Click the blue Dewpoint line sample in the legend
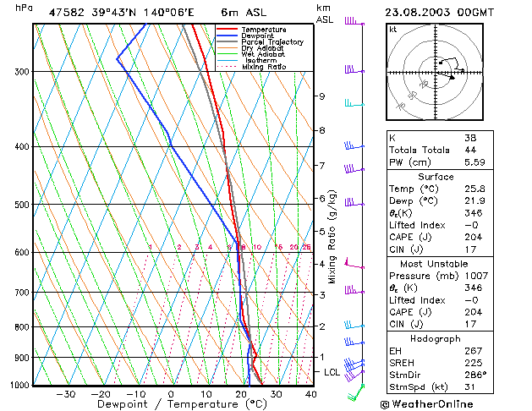Viewport: 532px width, 411px height. coord(227,36)
